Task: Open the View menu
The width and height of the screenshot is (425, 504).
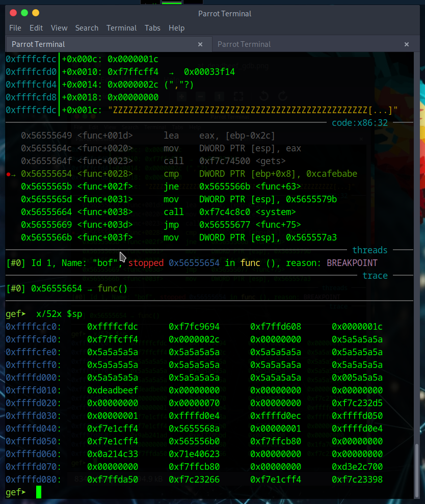Action: [x=59, y=28]
